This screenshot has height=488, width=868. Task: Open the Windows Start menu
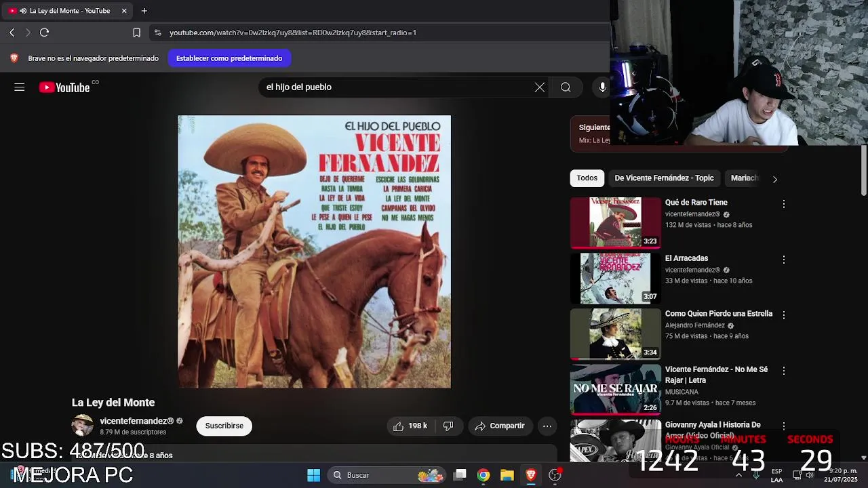(x=313, y=475)
